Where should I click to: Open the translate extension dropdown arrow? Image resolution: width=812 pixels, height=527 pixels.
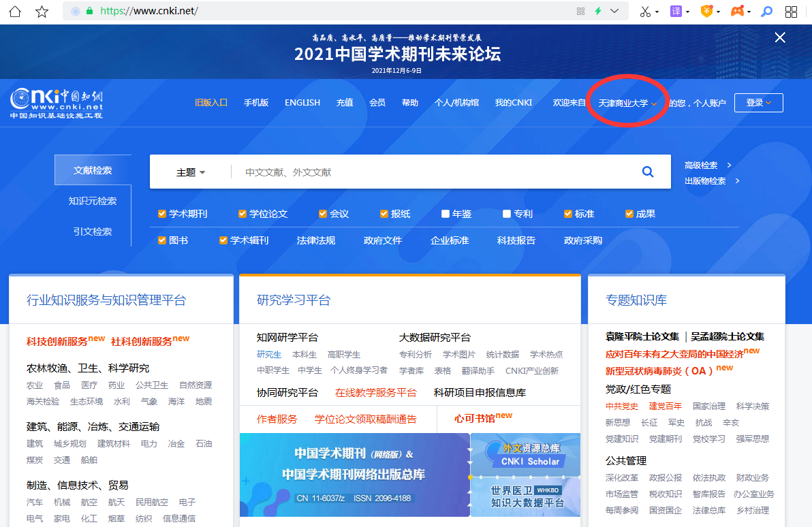[688, 12]
